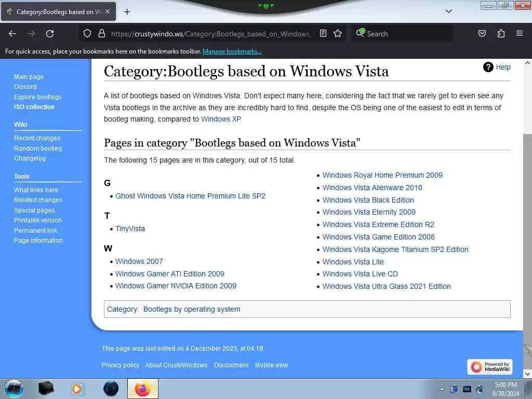Screen dimensions: 532x399
Task: Open Explore bootlegs sidebar link
Action: point(37,97)
